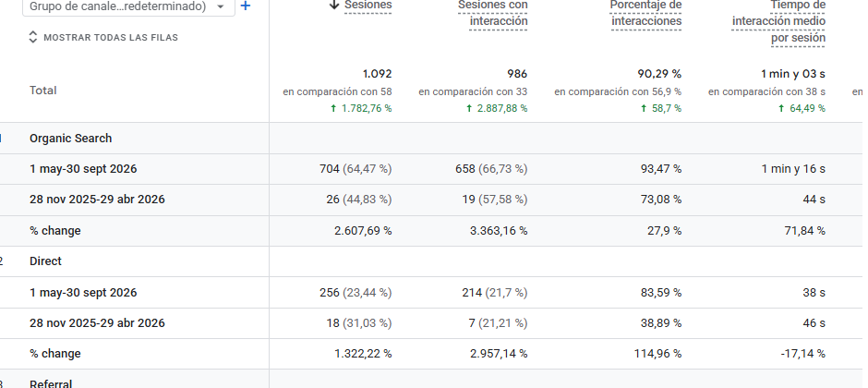This screenshot has width=868, height=388.
Task: Click Tiempo de interacción medio por sesión header
Action: pyautogui.click(x=778, y=22)
